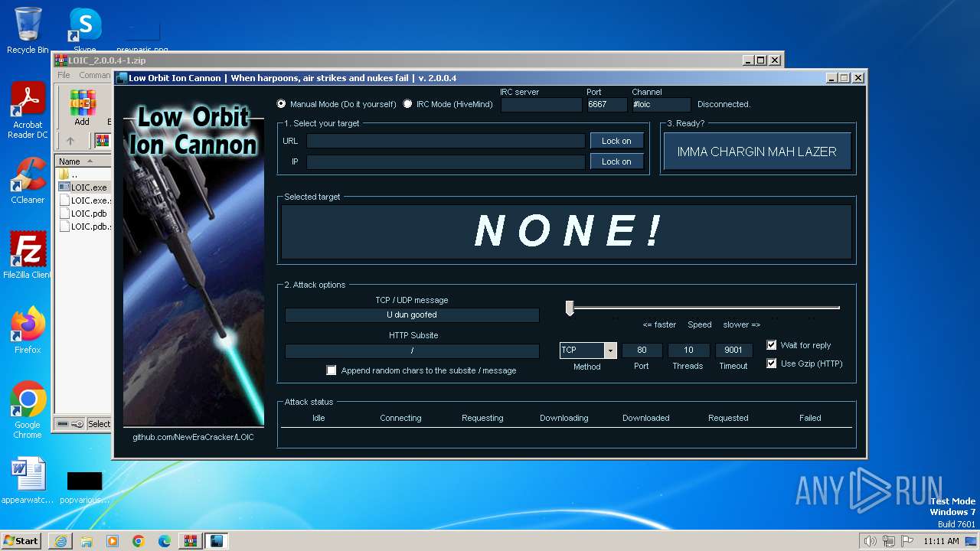Uncheck Wait for reply checkbox
This screenshot has height=551, width=980.
click(772, 345)
